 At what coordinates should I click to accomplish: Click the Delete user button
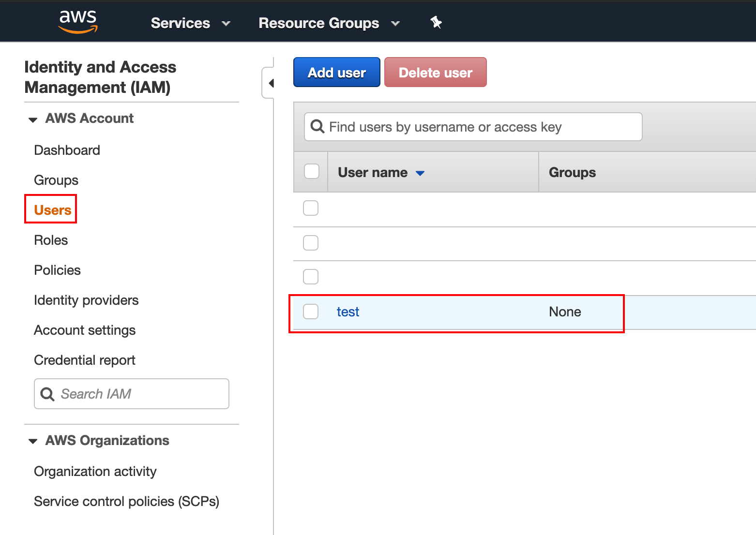pyautogui.click(x=436, y=72)
